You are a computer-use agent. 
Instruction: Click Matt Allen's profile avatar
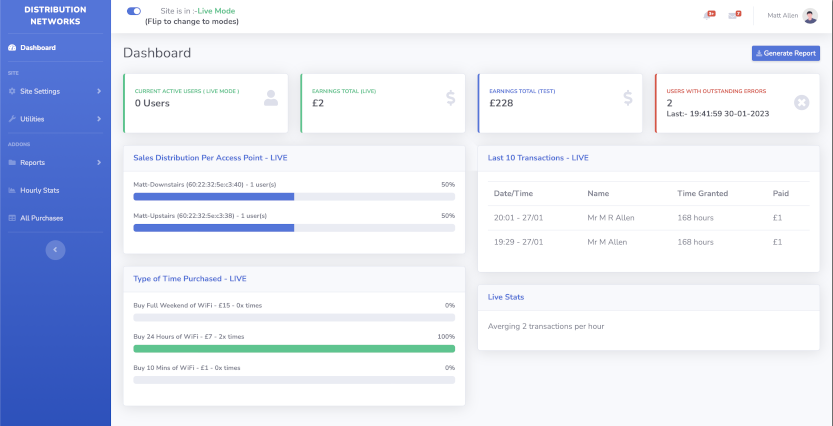(x=809, y=15)
